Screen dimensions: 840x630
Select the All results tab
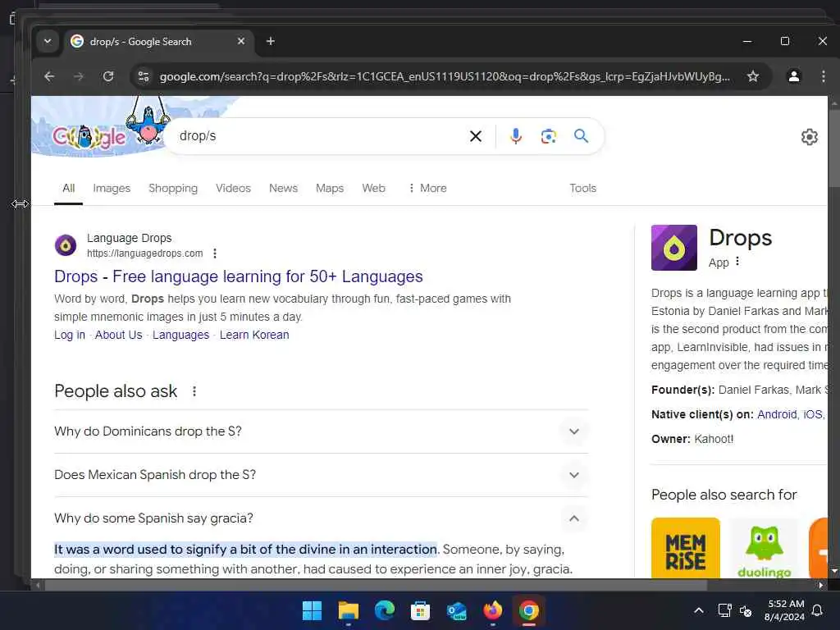tap(69, 188)
